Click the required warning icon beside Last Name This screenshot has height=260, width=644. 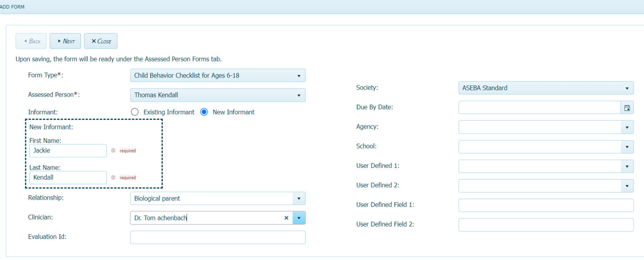pos(113,178)
